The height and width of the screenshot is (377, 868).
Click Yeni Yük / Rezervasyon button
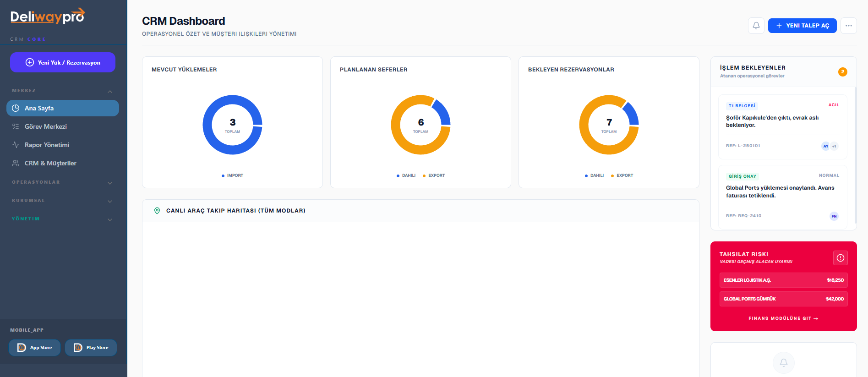(x=63, y=62)
